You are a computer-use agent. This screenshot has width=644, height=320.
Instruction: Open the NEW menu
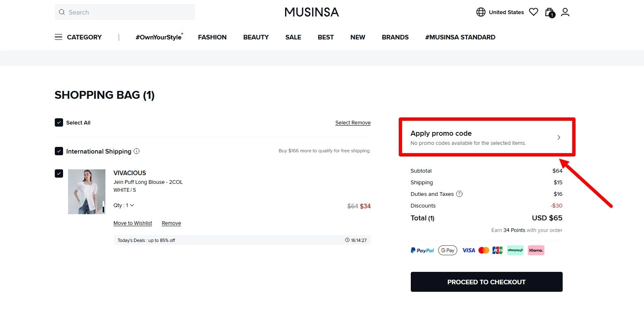[358, 37]
